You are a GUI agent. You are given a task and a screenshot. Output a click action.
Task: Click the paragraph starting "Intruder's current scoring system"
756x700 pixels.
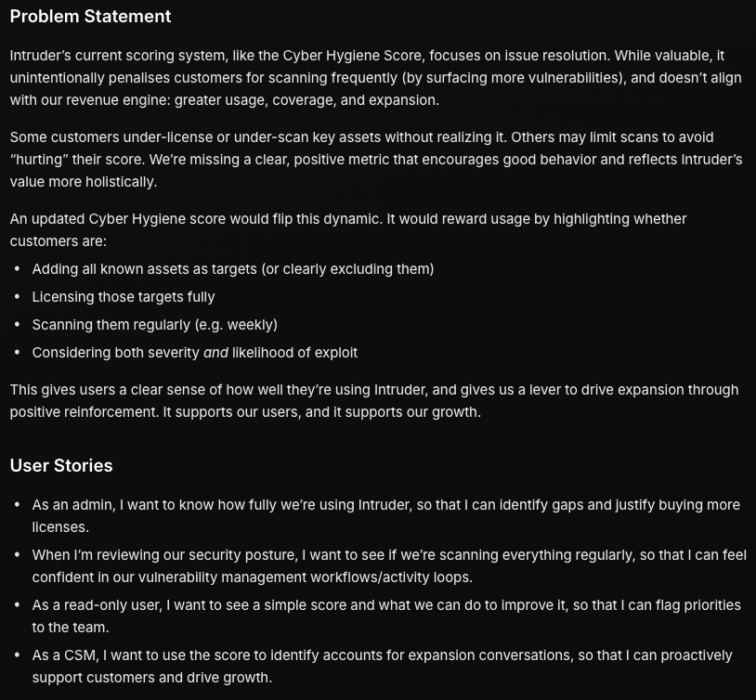pos(371,78)
